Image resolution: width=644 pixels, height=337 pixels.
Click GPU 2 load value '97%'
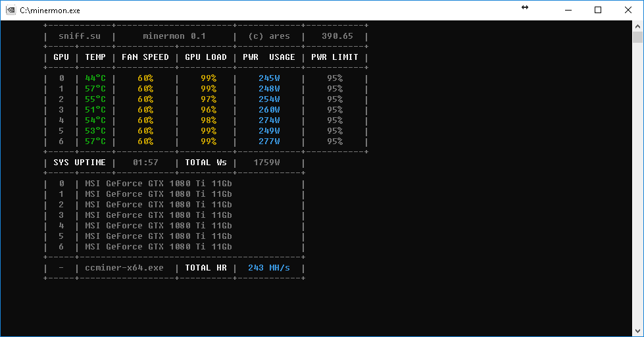point(209,99)
